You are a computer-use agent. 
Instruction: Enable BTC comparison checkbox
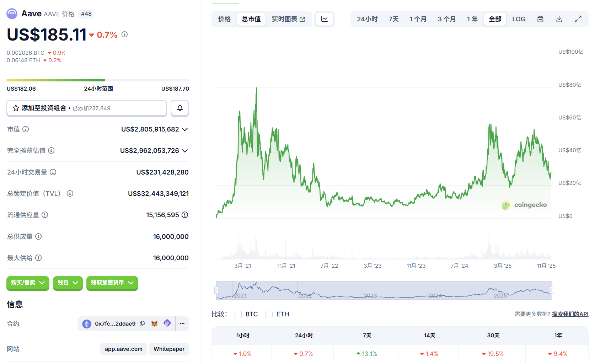pyautogui.click(x=238, y=314)
